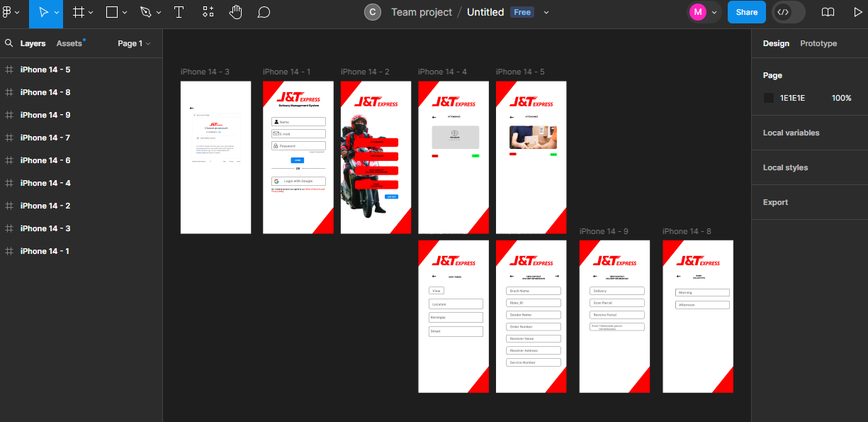Select the Frame tool
868x422 pixels.
(79, 13)
